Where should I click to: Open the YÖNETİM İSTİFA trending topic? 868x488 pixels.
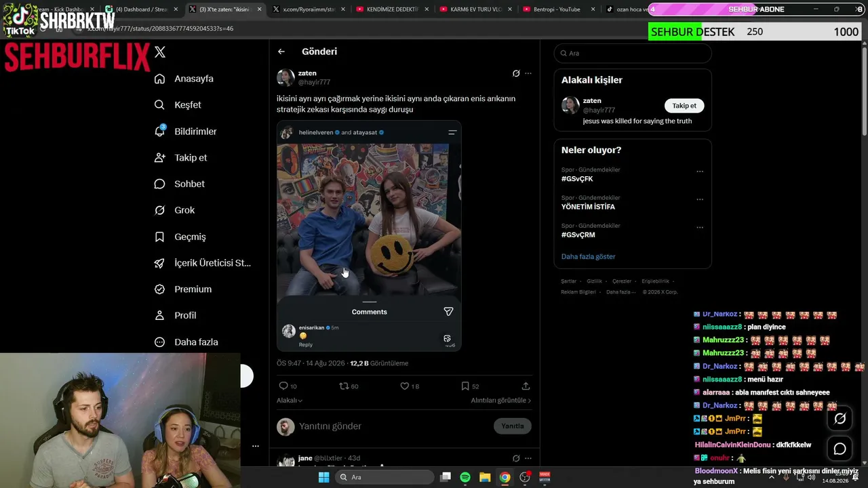click(x=588, y=207)
